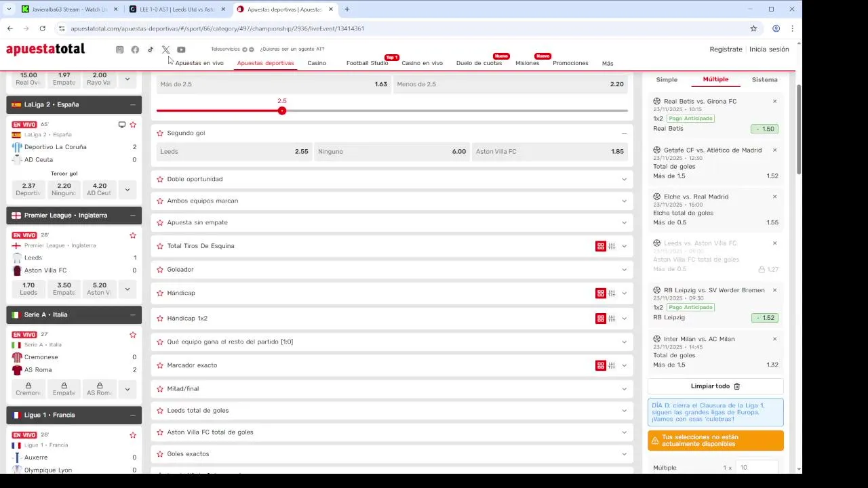Clear bet slip with Limpiar todo

click(x=715, y=386)
